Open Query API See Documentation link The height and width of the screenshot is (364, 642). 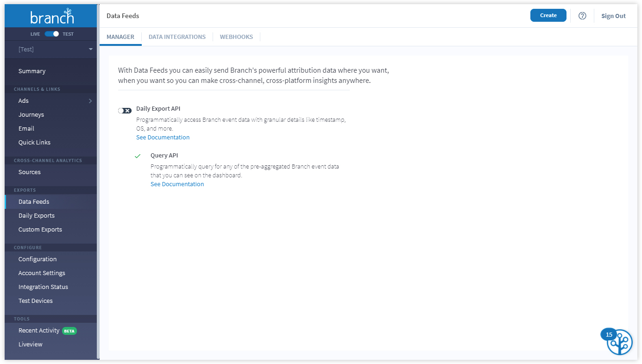pos(177,184)
